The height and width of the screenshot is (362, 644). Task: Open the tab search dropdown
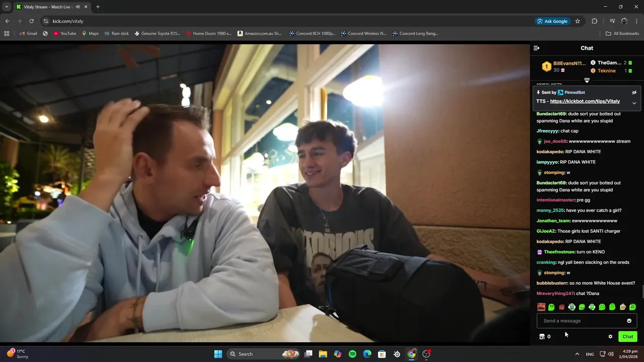pos(6,7)
